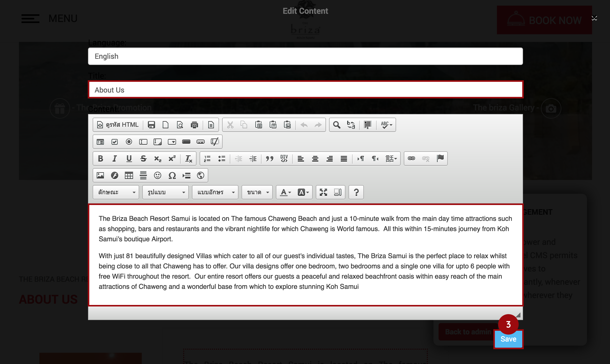Click the Undo arrow icon
The image size is (610, 364).
(x=304, y=125)
